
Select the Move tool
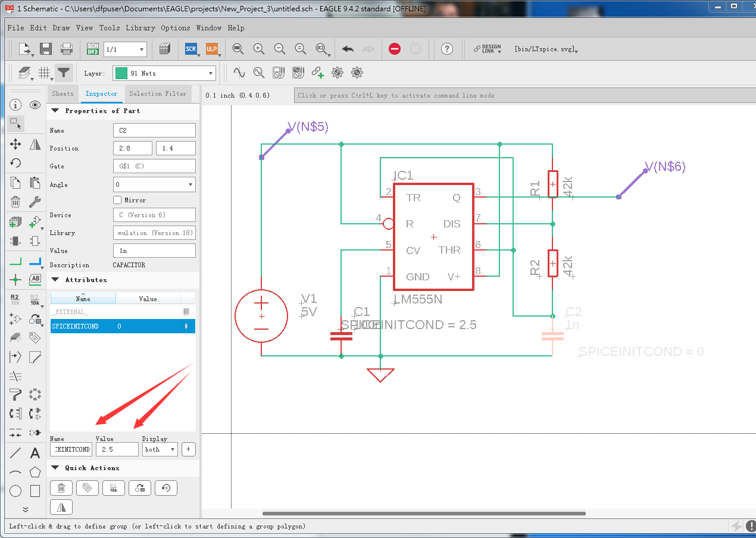(15, 144)
